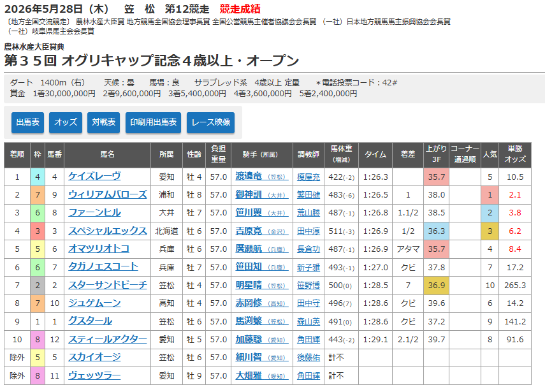Click the タイム column header
This screenshot has height=392, width=545.
click(x=375, y=154)
